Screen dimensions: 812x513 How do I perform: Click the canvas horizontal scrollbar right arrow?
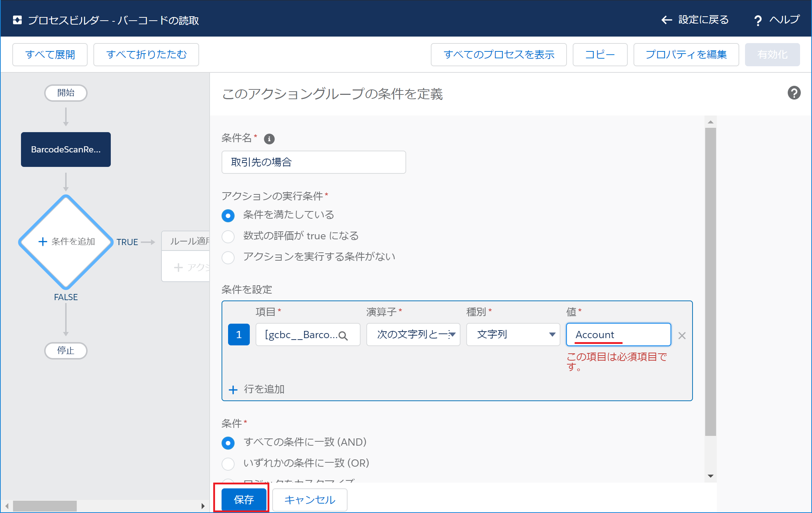[203, 506]
